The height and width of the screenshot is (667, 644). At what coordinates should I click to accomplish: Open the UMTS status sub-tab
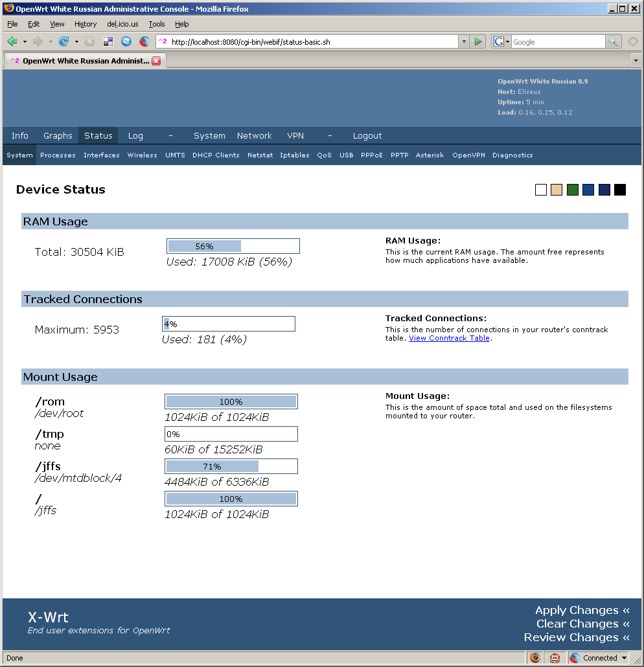(x=175, y=155)
